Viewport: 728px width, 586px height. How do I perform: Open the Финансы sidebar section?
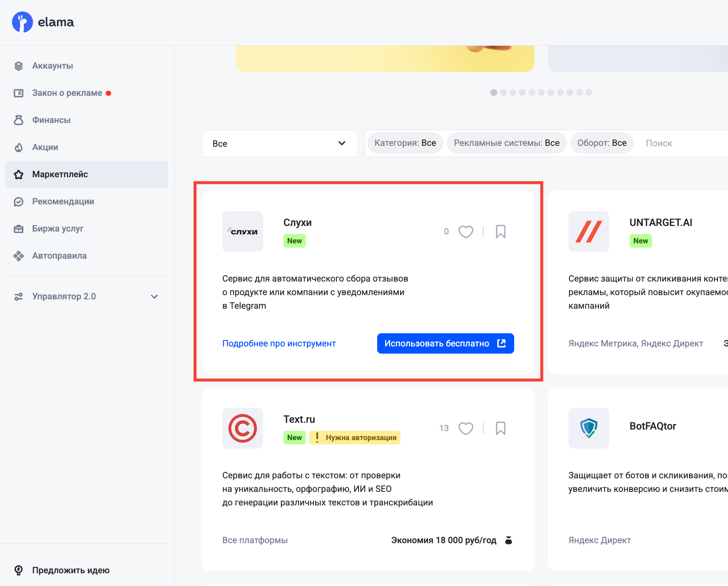click(51, 120)
